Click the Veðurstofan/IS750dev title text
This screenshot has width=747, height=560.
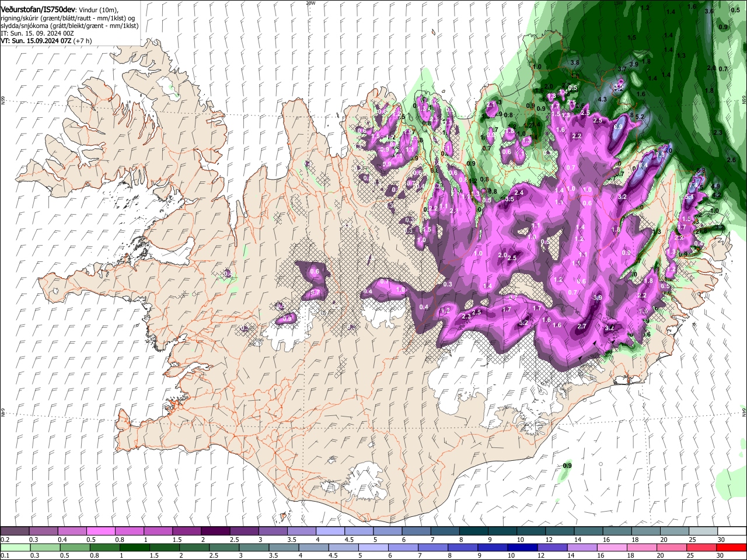pyautogui.click(x=39, y=10)
